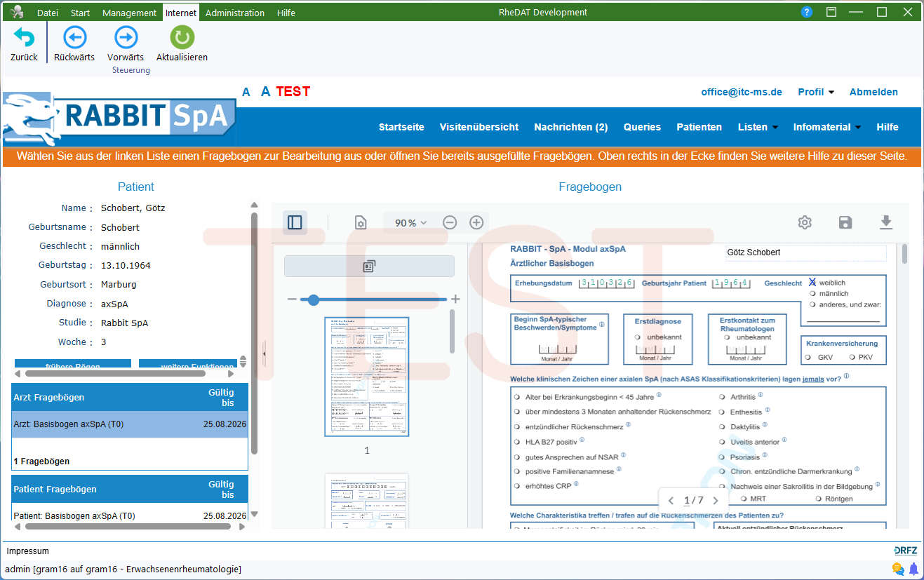Open the Start ribbon tab
The width and height of the screenshot is (924, 580).
(81, 13)
